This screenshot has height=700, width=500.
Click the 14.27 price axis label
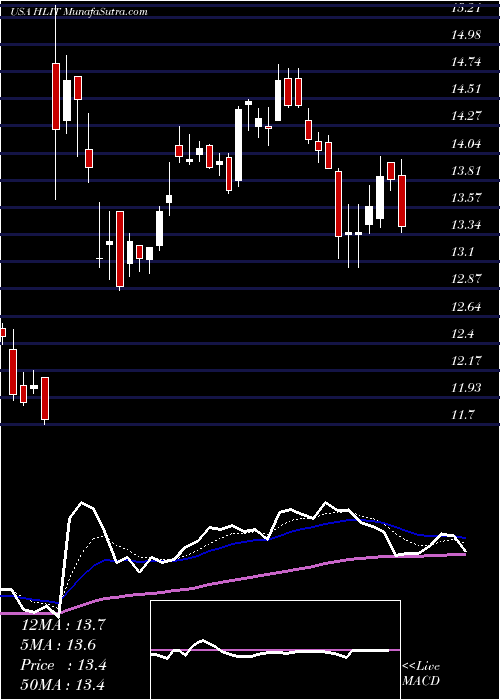[x=466, y=116]
